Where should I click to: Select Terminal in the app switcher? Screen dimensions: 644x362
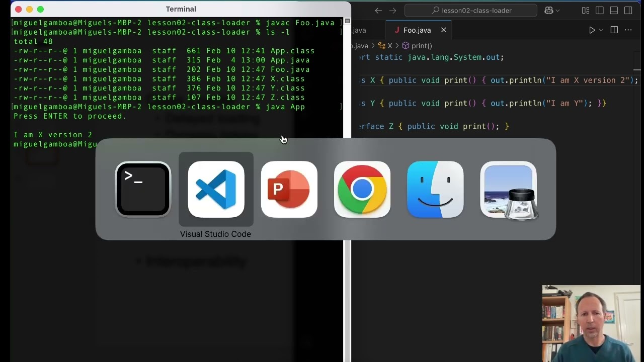(x=143, y=190)
